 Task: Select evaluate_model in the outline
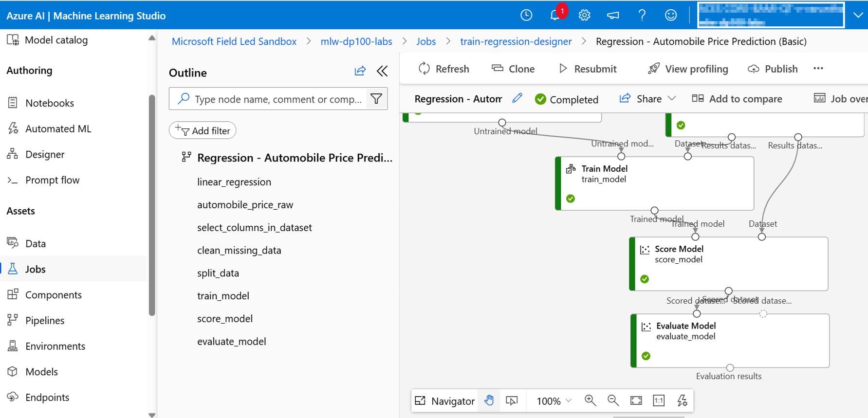coord(232,342)
